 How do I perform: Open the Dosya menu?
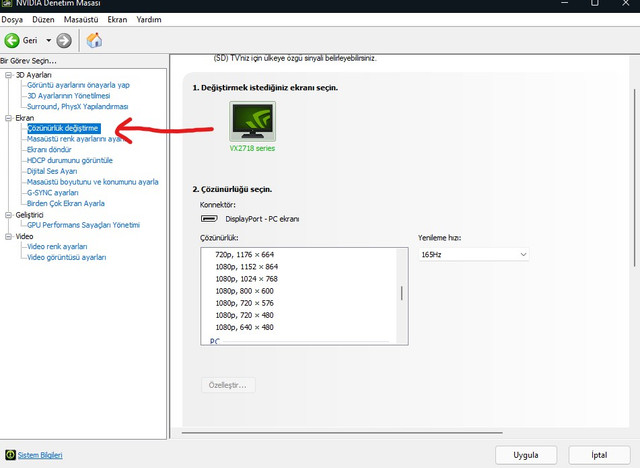pyautogui.click(x=12, y=19)
